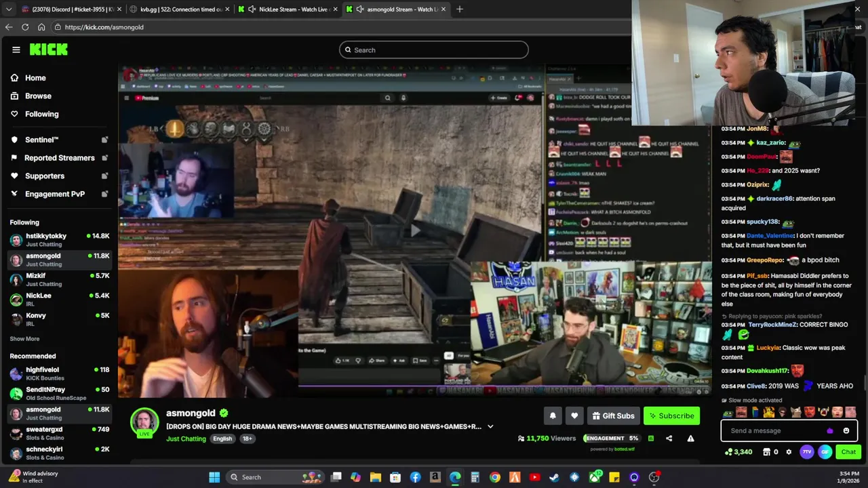Open chat settings gear
Viewport: 868px width, 488px height.
(789, 452)
